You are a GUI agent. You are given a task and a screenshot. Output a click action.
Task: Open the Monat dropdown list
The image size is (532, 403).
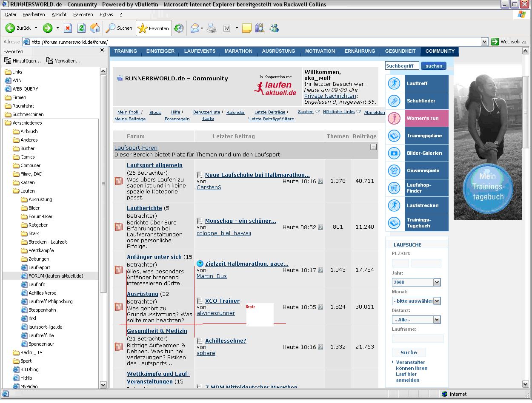(437, 301)
